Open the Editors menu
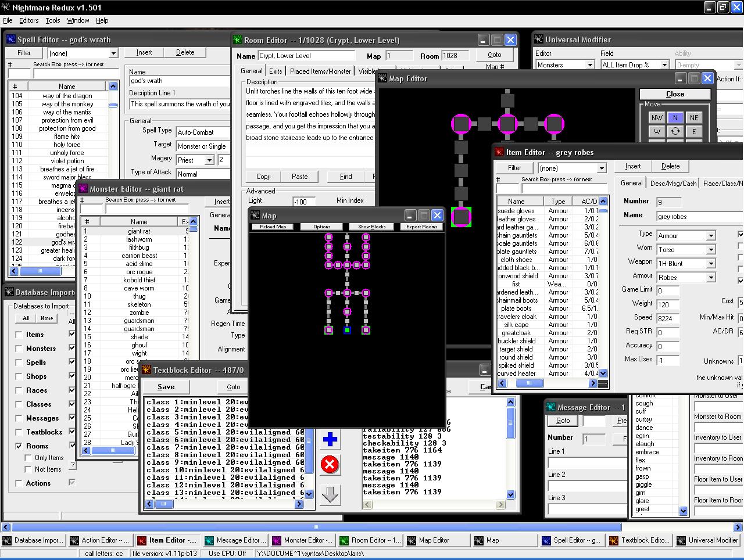Viewport: 744px width, 560px height. point(28,20)
